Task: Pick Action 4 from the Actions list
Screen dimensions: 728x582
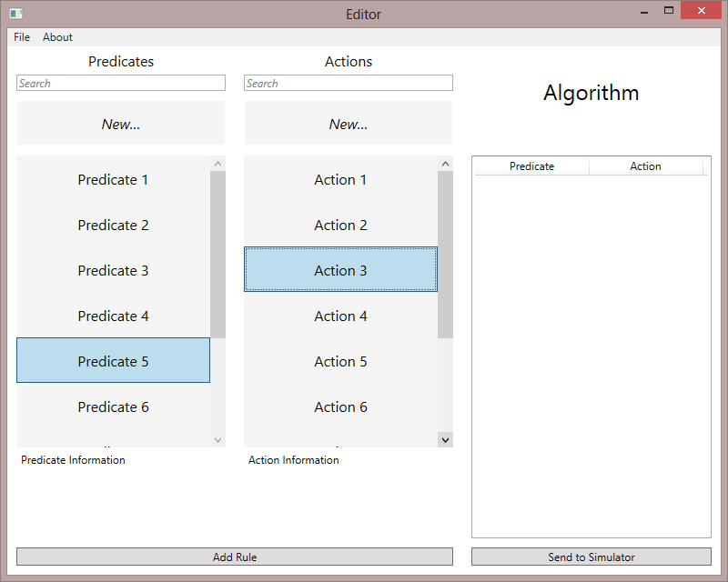Action: [x=341, y=316]
